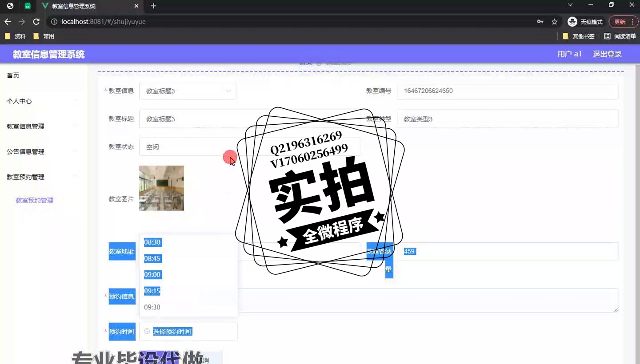Screen dimensions: 640x364
Task: Select the 09:15 time option
Action: coord(188,291)
